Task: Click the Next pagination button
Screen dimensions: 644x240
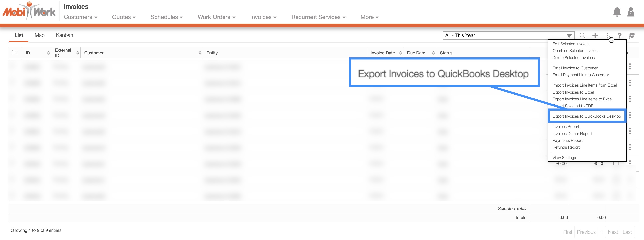Action: 613,232
